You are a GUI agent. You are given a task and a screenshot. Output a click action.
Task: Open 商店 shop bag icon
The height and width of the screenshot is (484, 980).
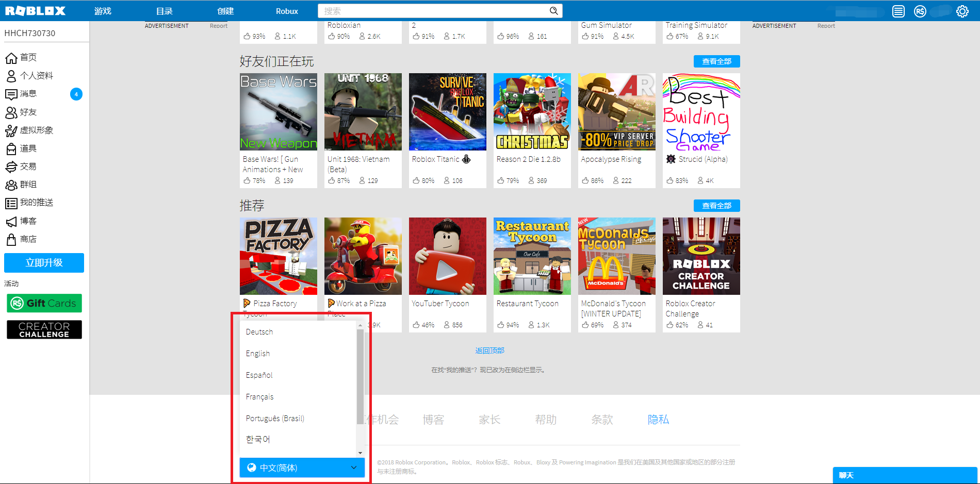11,240
